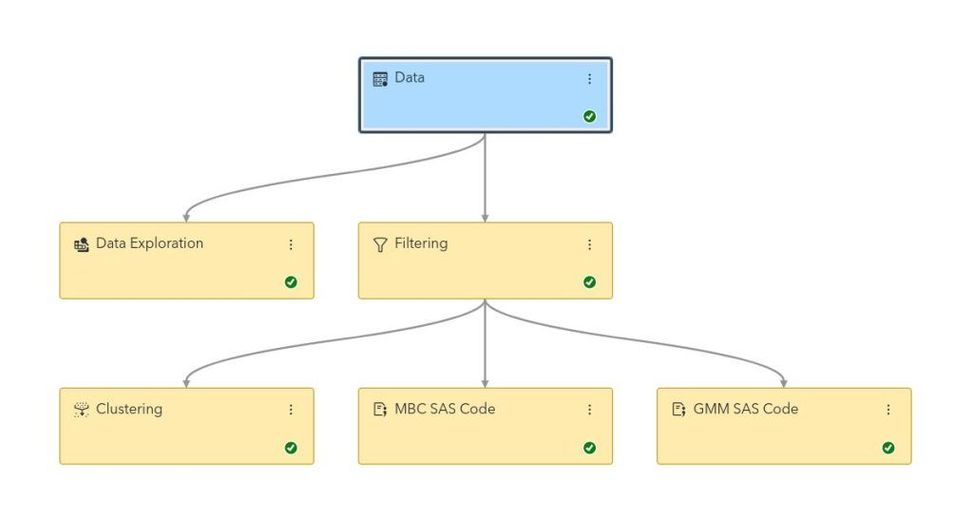Click the Clustering node icon
The height and width of the screenshot is (522, 973).
(81, 410)
